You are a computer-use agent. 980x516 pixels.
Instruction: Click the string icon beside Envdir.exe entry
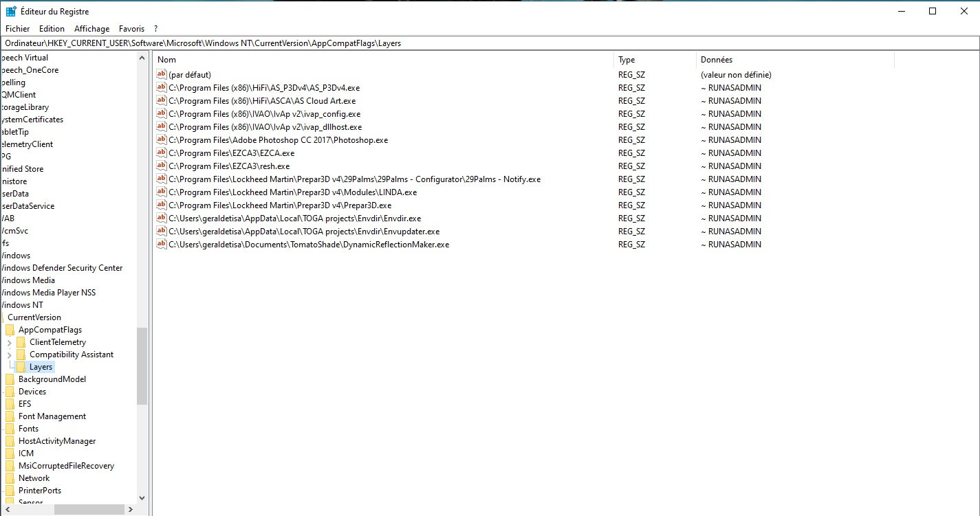click(162, 218)
